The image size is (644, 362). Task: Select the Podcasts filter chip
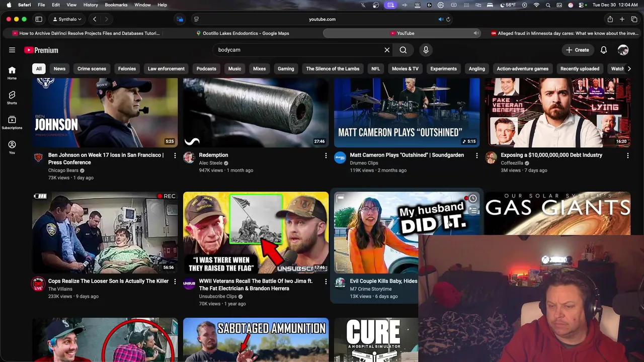point(206,69)
